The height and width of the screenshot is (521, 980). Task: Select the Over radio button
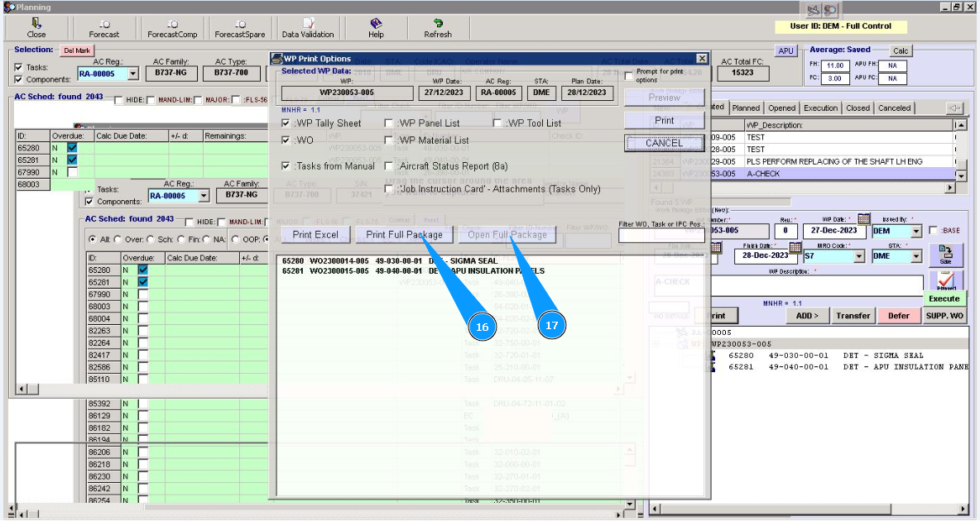click(118, 239)
